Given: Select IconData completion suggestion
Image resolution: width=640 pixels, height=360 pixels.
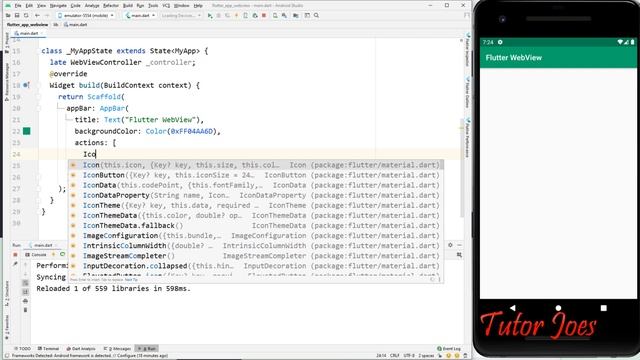Looking at the screenshot, I should 256,185.
